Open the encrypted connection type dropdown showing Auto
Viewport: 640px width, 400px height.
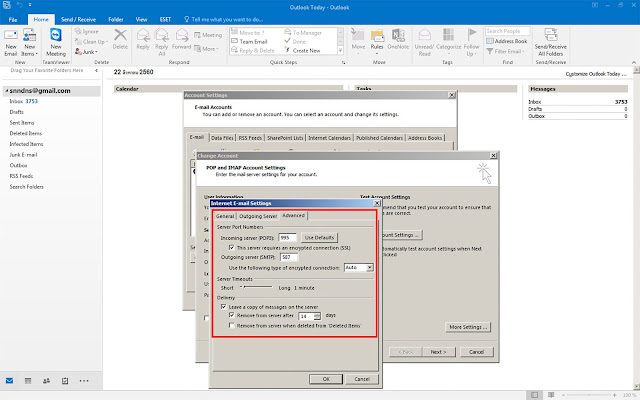369,268
